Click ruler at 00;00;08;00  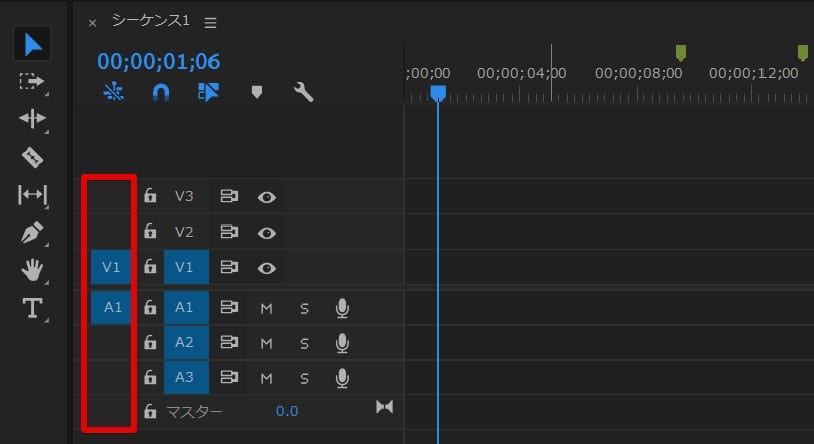[639, 73]
